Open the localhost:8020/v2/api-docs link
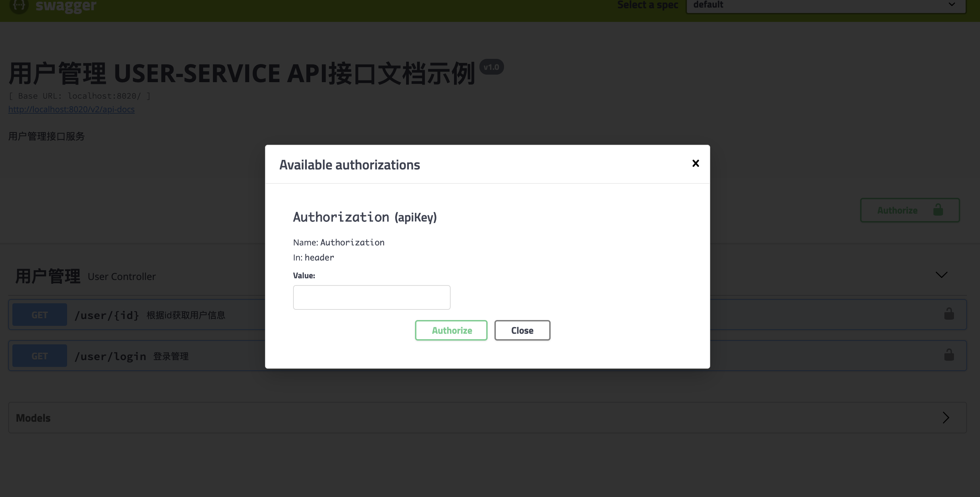 [x=72, y=110]
